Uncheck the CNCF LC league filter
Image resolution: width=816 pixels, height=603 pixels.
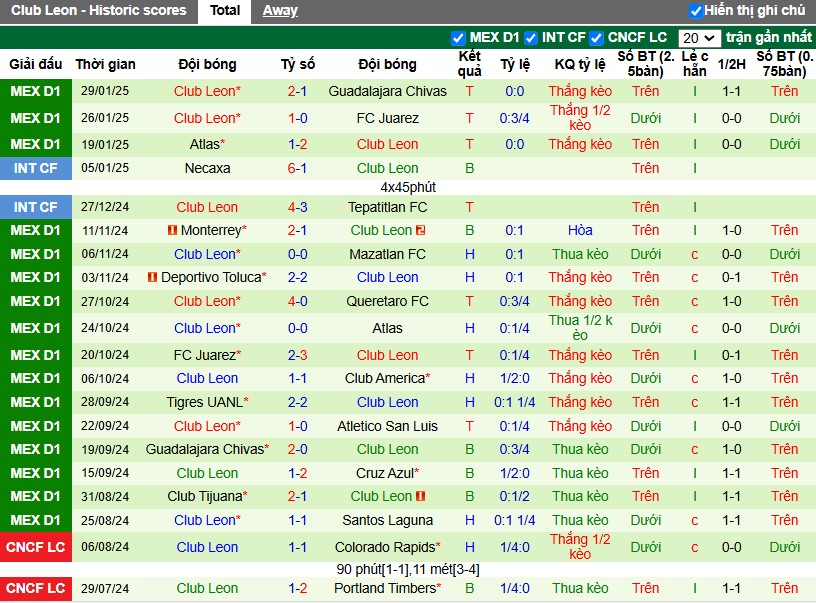click(x=596, y=38)
